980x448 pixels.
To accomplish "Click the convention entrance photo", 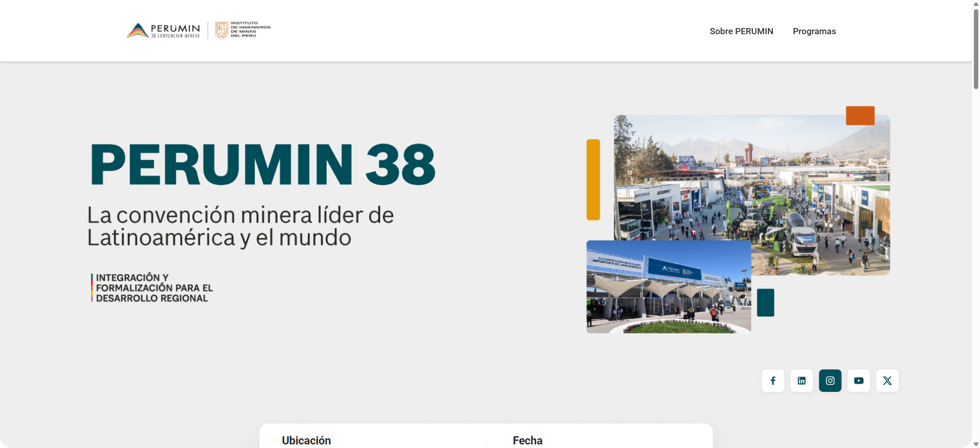I will (669, 287).
